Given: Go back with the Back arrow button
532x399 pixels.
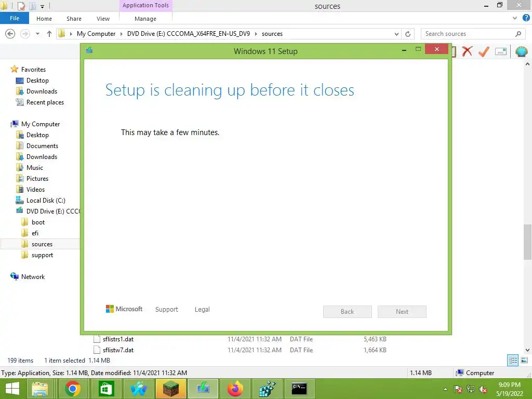Looking at the screenshot, I should tap(10, 34).
